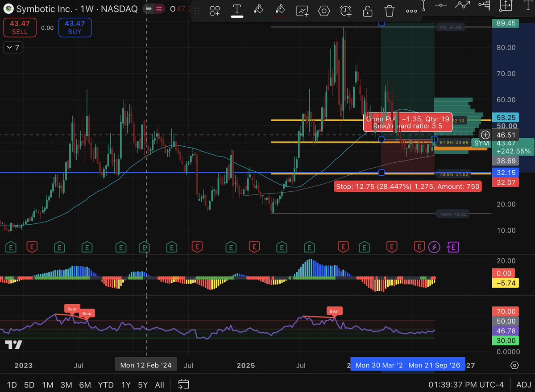Open the 01:39:37 PM UTC-4 timezone menu
The width and height of the screenshot is (535, 392).
466,385
